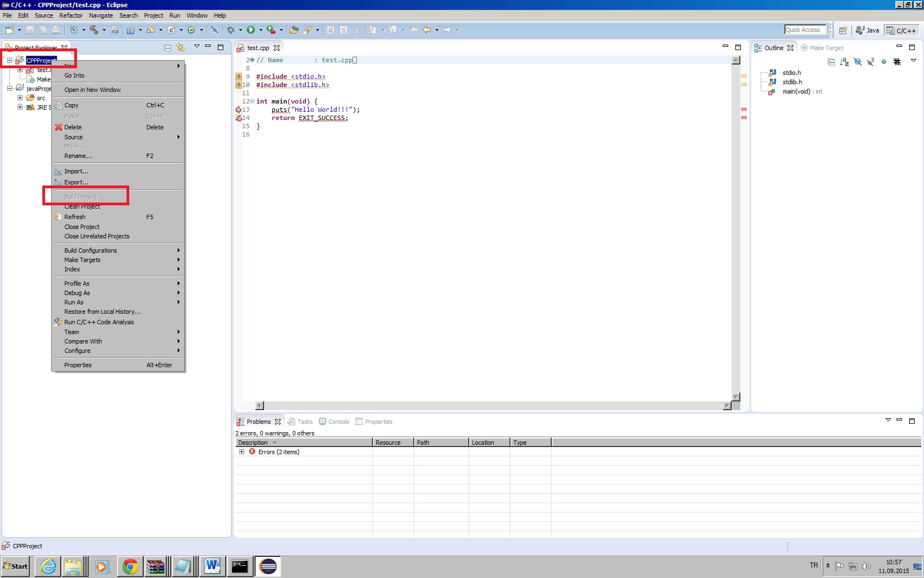Click the editor horizontal scrollbar right arrow

coord(727,406)
